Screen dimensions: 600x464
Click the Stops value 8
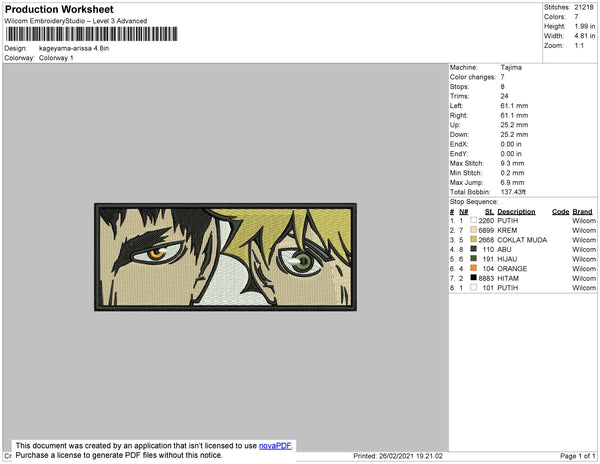click(502, 87)
